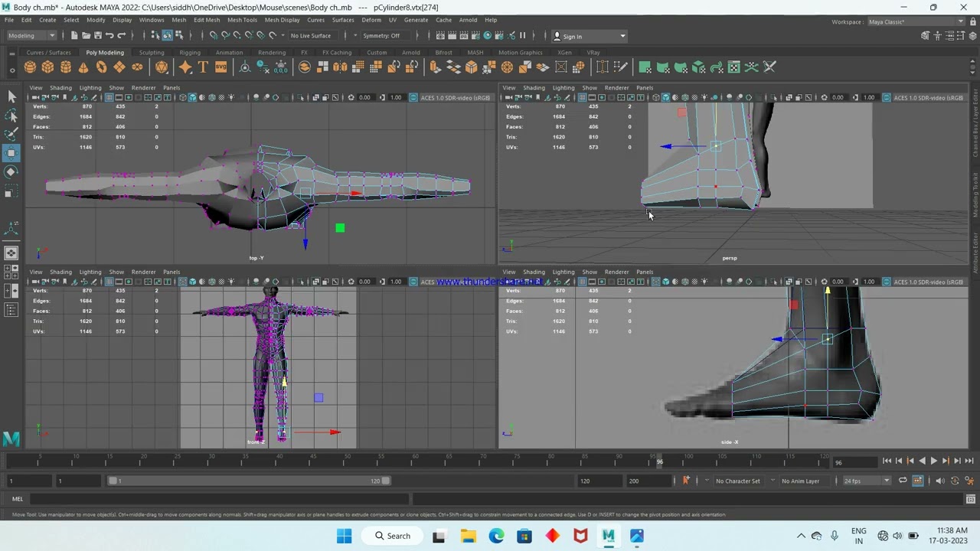Toggle ACES color management in the top-Y viewport
This screenshot has height=551, width=980.
coord(413,97)
